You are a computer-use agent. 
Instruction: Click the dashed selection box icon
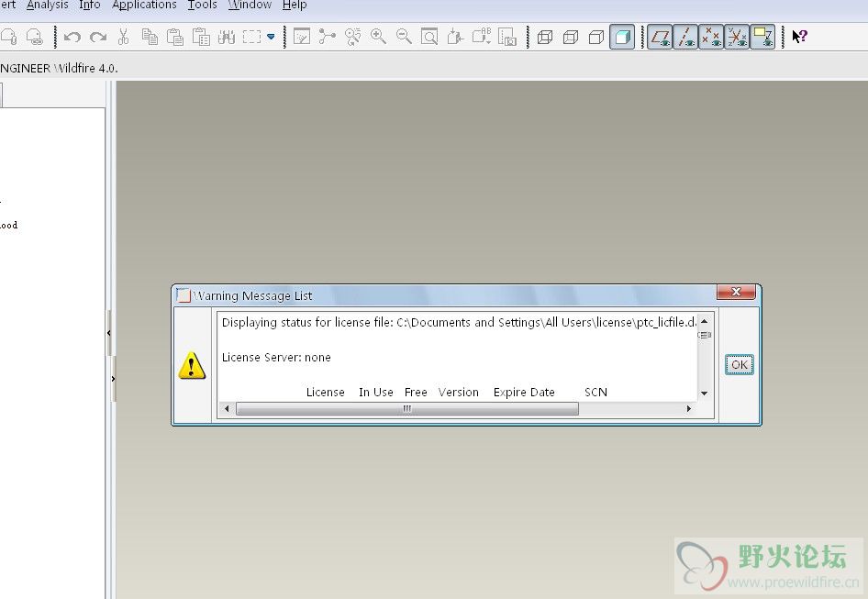click(252, 37)
